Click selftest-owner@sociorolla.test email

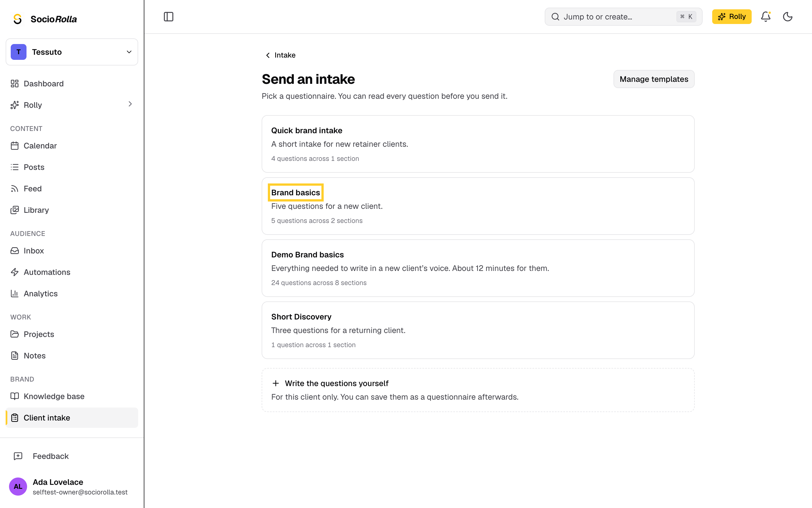[80, 492]
